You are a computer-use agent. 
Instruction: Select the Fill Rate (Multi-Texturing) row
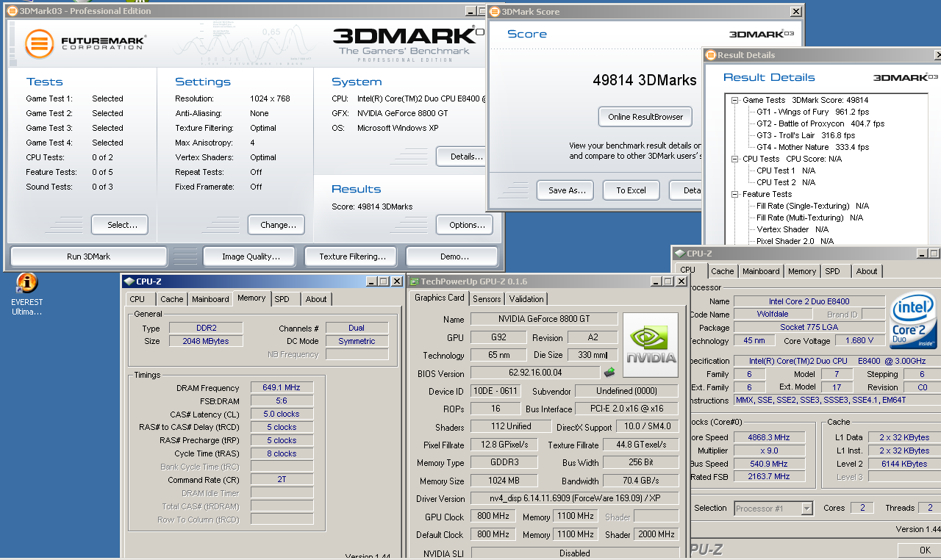coord(809,218)
